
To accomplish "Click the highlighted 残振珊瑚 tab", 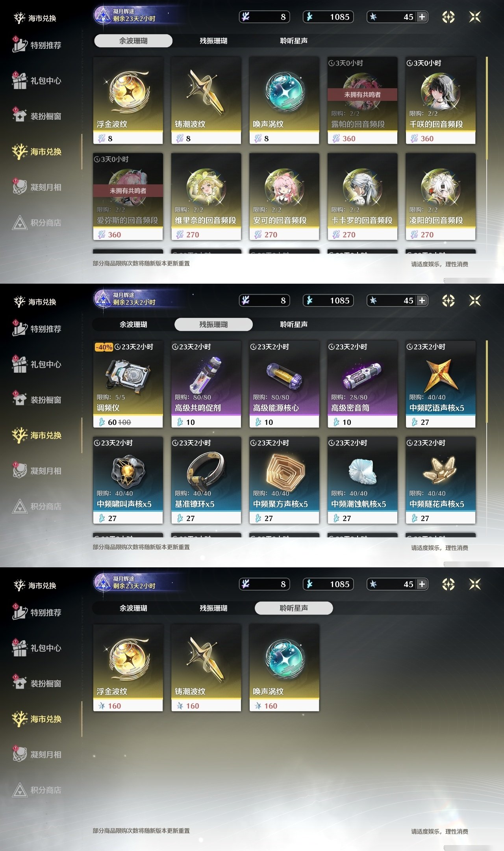I will pyautogui.click(x=213, y=324).
